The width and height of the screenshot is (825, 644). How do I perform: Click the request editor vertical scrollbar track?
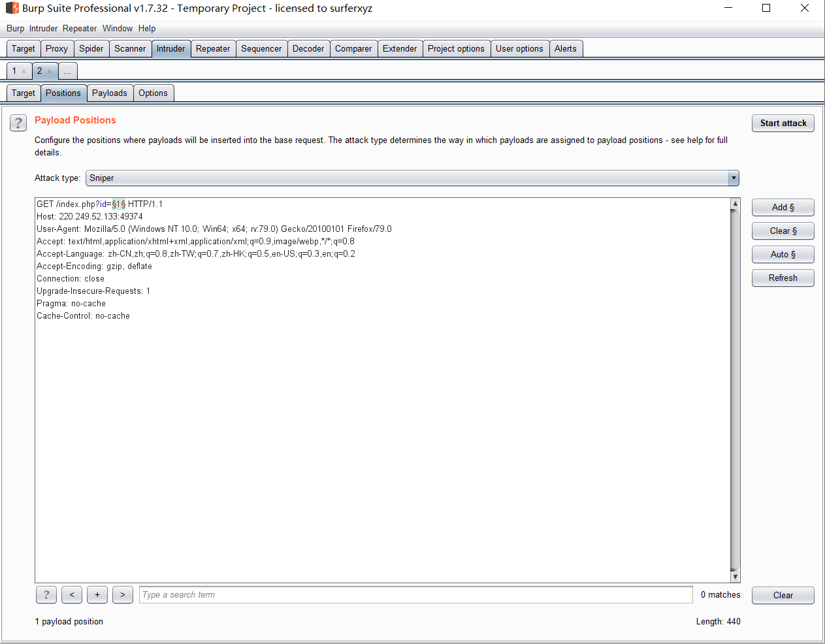click(736, 391)
